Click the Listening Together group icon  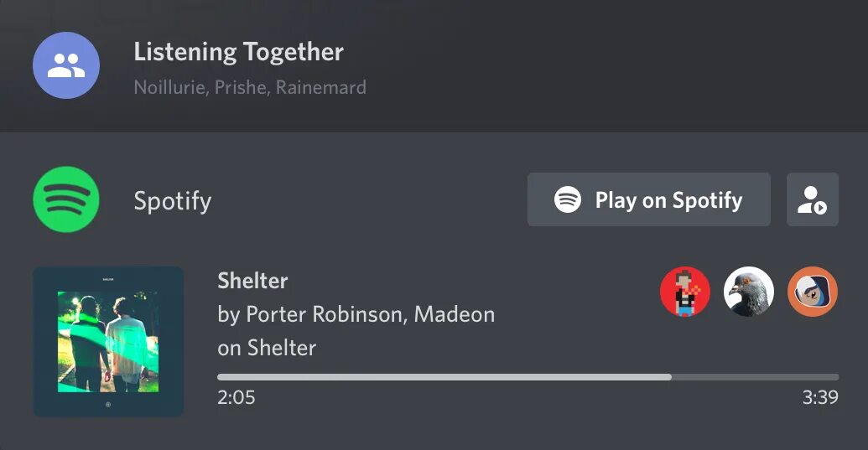click(x=66, y=65)
